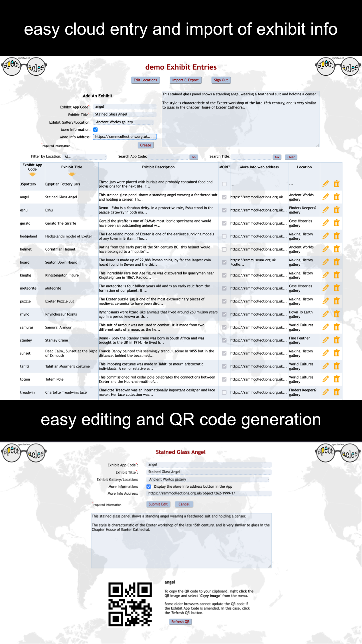Edit the 35pottery row with pencil icon
The image size is (362, 644).
tap(326, 184)
